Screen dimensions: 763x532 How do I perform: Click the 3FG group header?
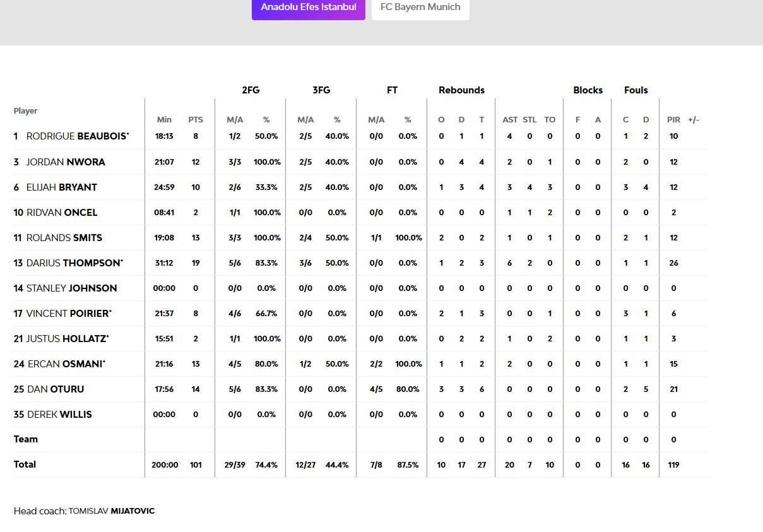pos(321,90)
